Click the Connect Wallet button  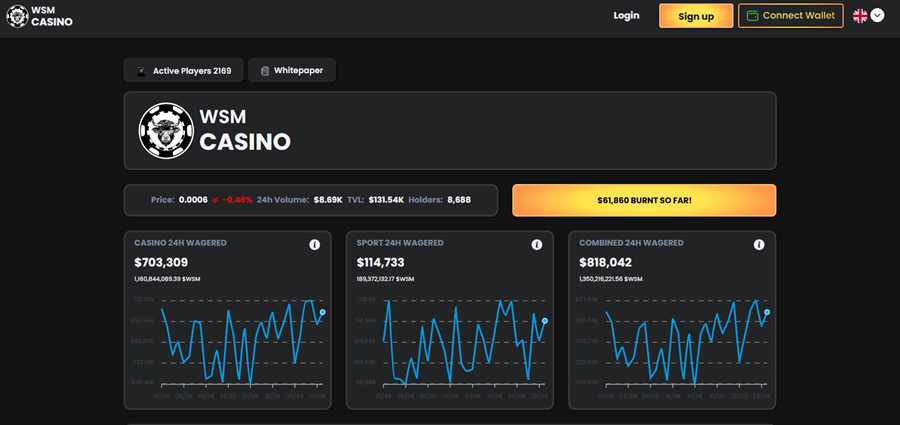[x=791, y=16]
